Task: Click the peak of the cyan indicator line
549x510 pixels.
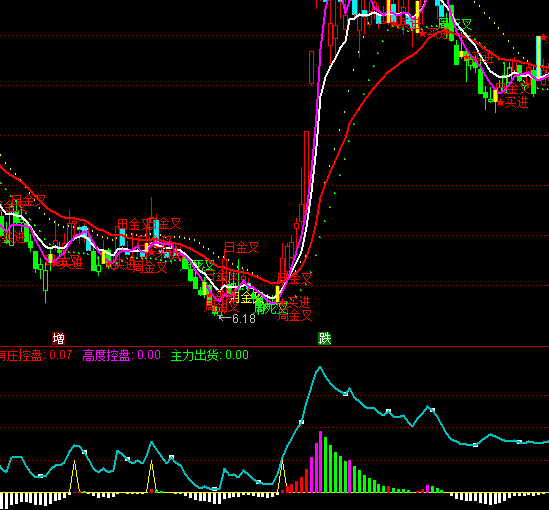Action: [x=320, y=367]
